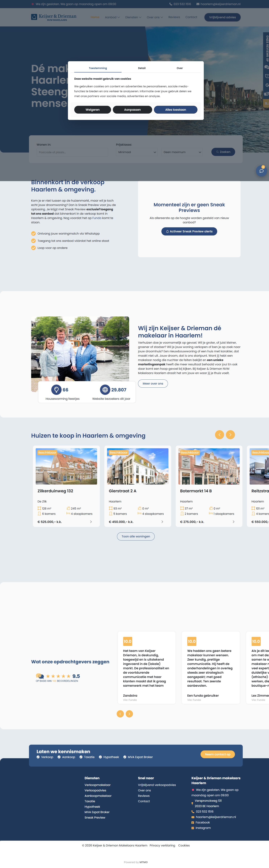
Task: Show next houses with right orange arrow
Action: tap(230, 435)
